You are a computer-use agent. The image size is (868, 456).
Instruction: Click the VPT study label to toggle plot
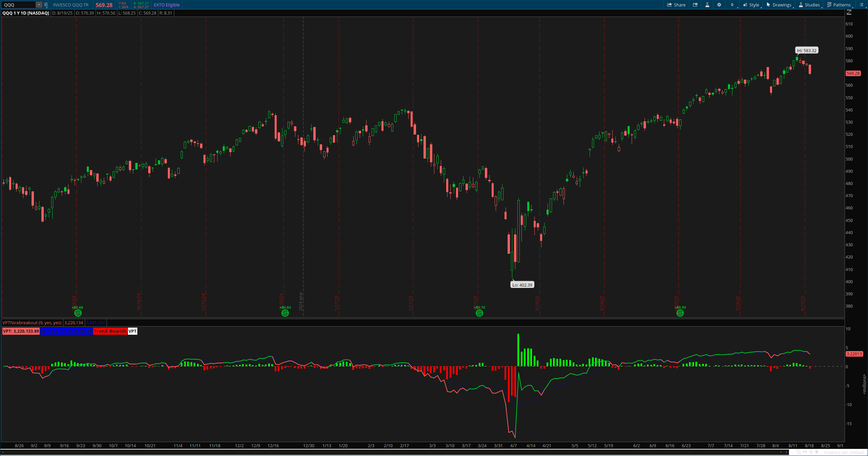click(132, 331)
